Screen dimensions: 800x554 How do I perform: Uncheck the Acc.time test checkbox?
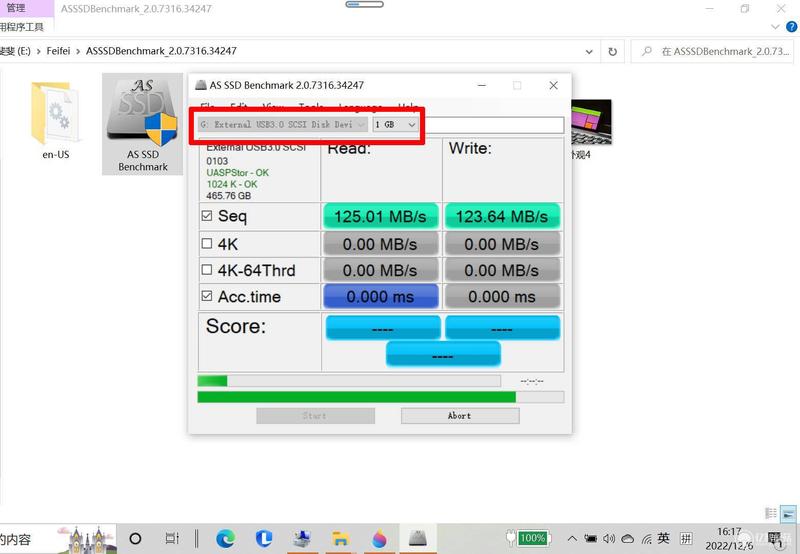pyautogui.click(x=207, y=296)
